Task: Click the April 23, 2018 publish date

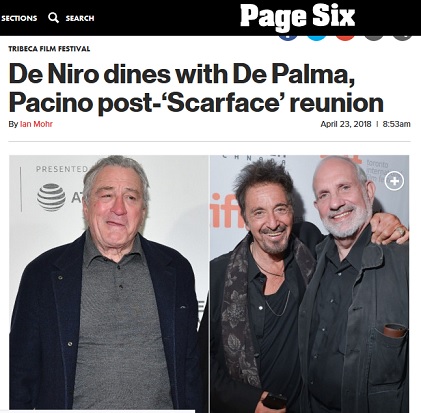Action: (x=346, y=124)
